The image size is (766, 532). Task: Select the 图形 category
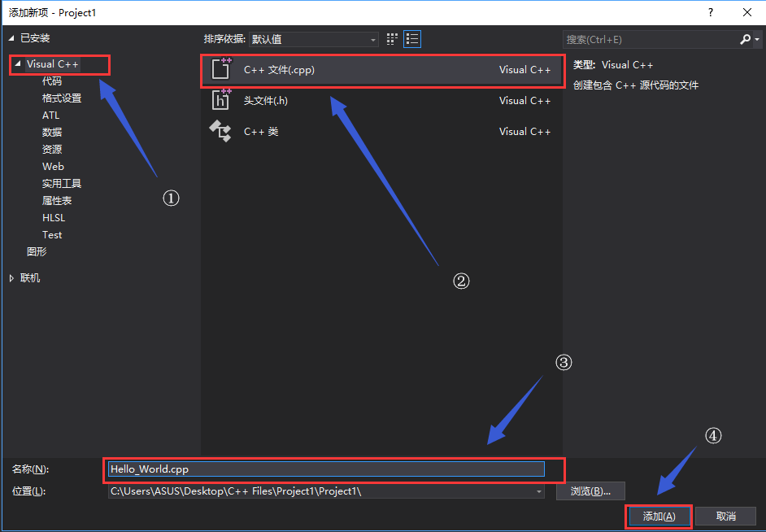click(37, 252)
